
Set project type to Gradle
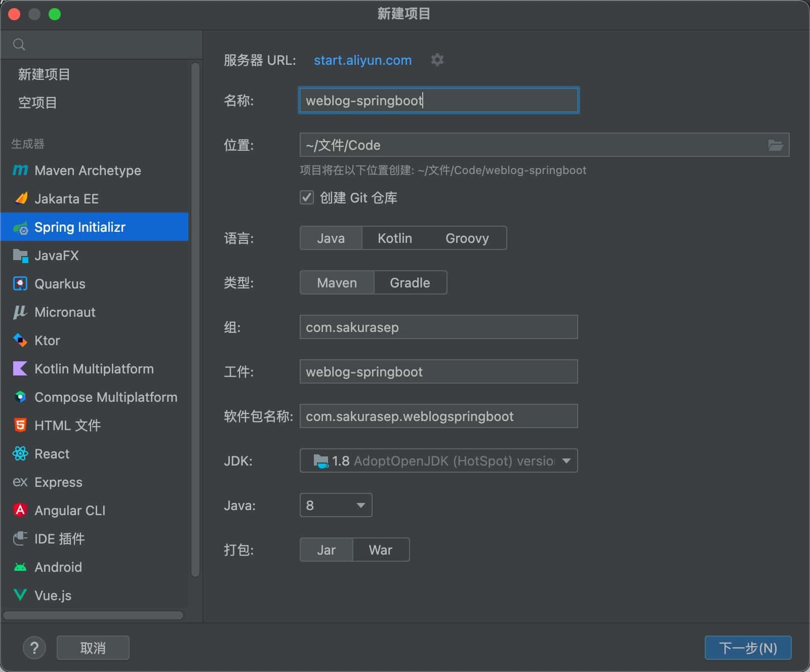[x=410, y=283]
